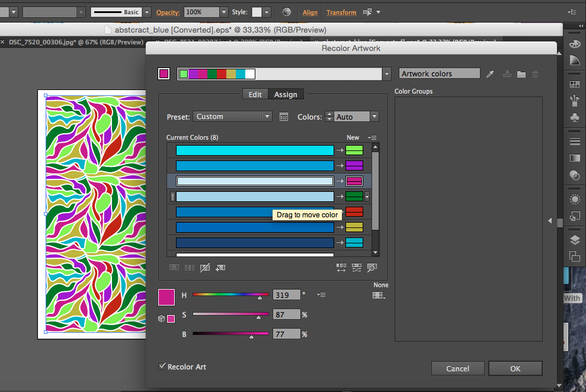Open the Stroke panel lines icon in right dock
586x392 pixels.
tap(575, 141)
